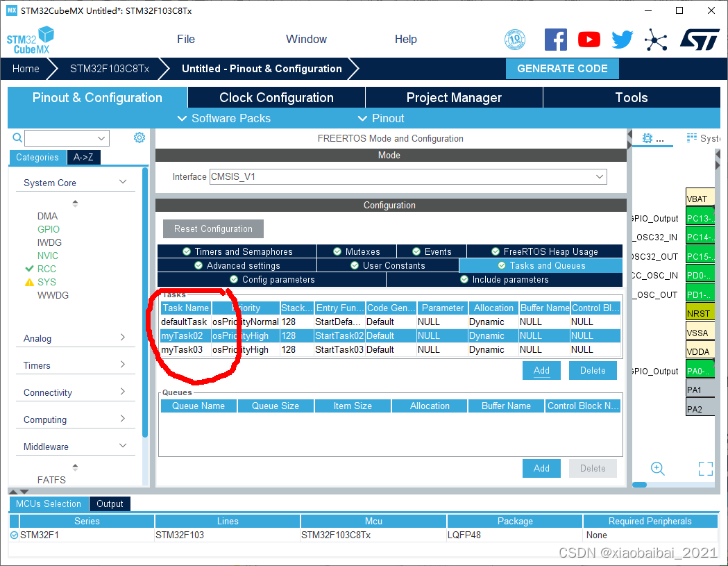Select the PA1 pin
The height and width of the screenshot is (566, 728).
click(x=700, y=390)
